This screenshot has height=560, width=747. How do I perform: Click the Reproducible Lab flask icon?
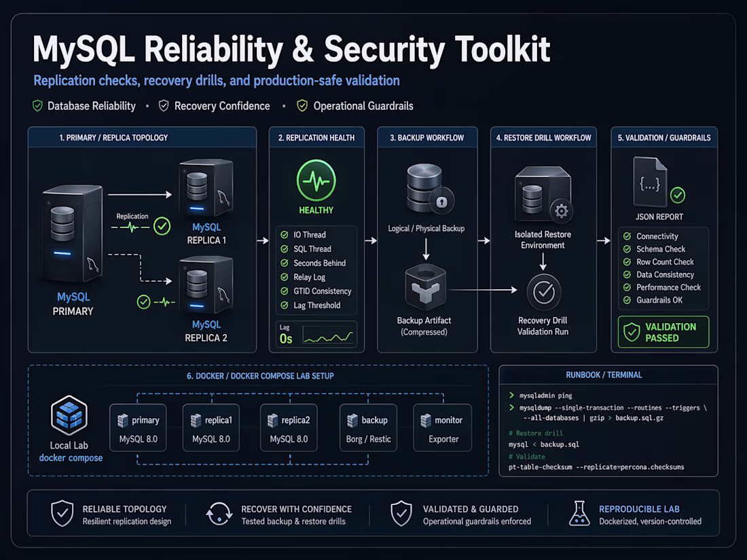pyautogui.click(x=579, y=513)
